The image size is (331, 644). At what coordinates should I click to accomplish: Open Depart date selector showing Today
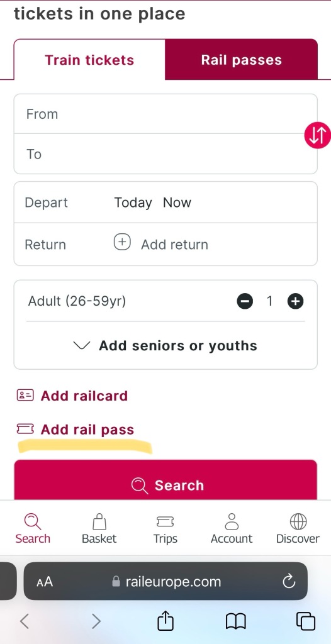pos(133,203)
